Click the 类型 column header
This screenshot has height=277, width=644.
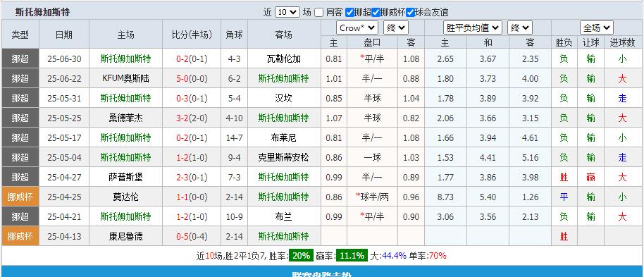[20, 35]
